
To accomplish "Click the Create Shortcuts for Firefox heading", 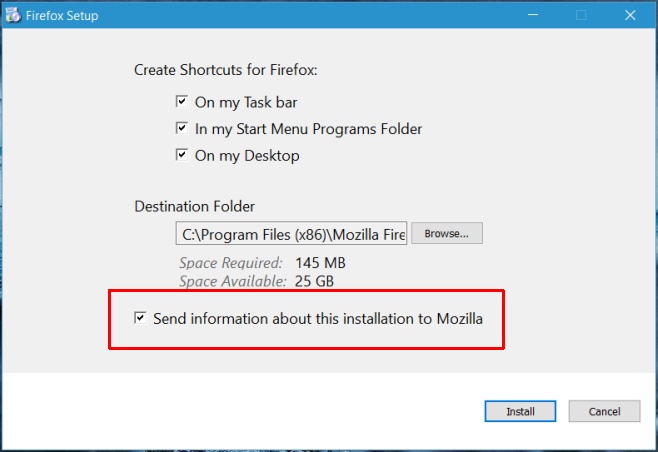I will tap(226, 70).
